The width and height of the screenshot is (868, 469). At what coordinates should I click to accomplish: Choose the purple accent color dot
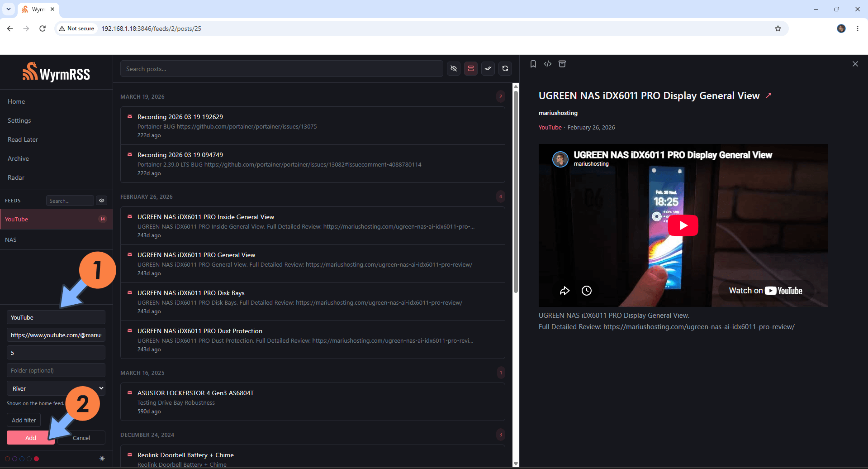tap(14, 459)
